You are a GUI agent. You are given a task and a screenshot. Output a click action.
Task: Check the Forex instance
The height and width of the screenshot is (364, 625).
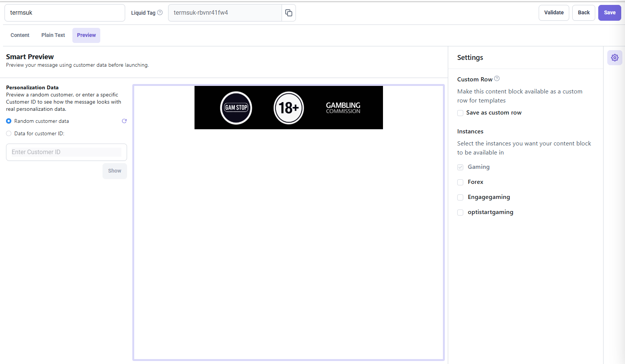[460, 182]
